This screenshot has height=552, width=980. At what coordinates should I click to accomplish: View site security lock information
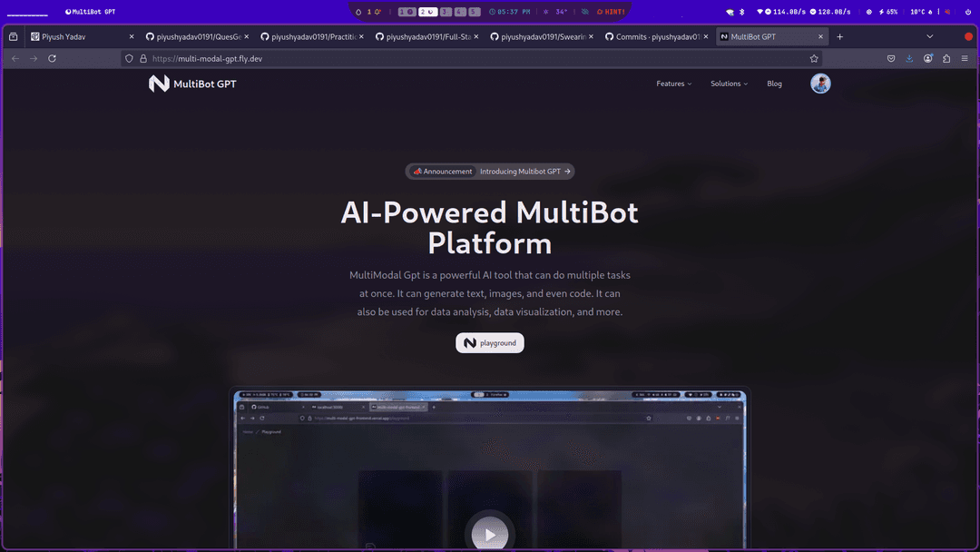(x=143, y=59)
